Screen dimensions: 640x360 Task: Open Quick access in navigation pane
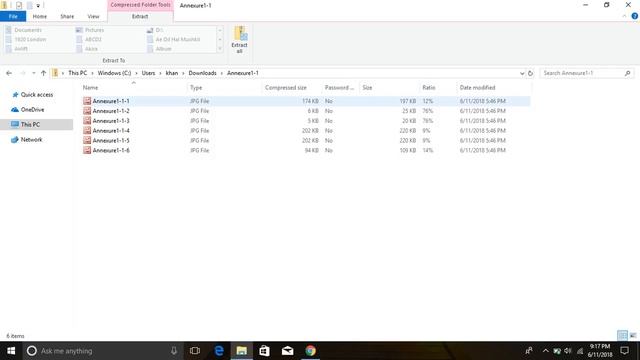click(37, 95)
